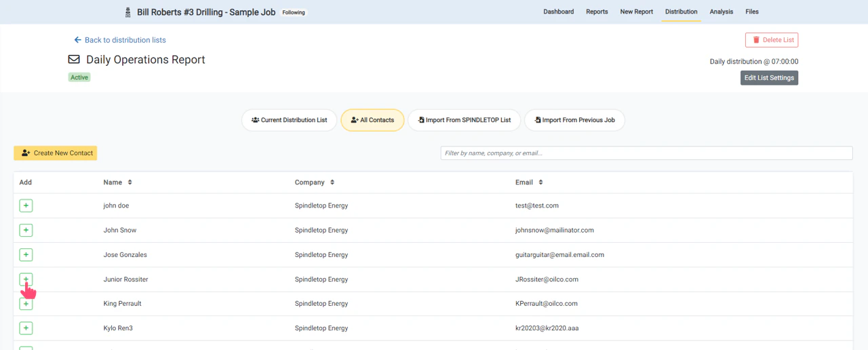Open Import From SPINDLETOP List
This screenshot has width=868, height=350.
tap(465, 120)
